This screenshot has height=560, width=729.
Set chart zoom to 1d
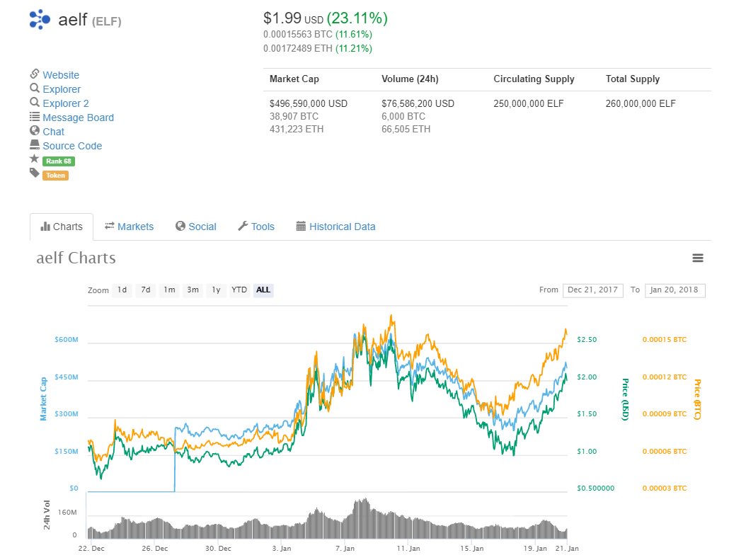(122, 290)
